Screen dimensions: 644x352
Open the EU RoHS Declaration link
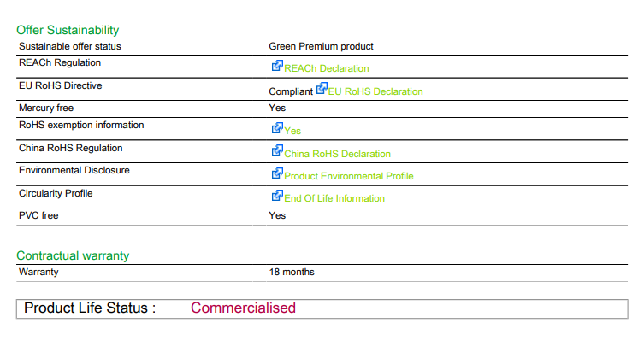375,91
